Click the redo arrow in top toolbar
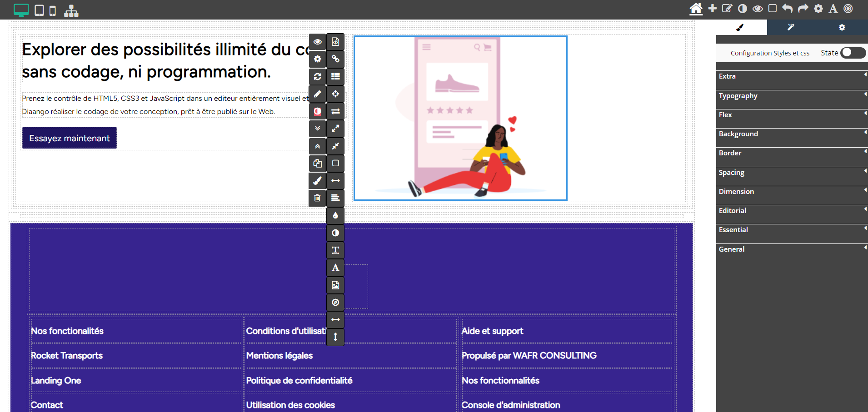 803,9
